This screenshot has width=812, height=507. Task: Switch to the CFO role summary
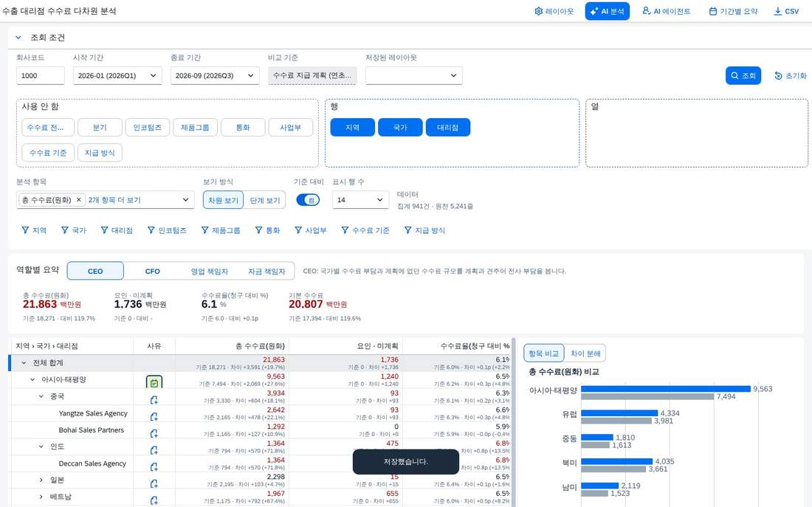click(x=152, y=271)
